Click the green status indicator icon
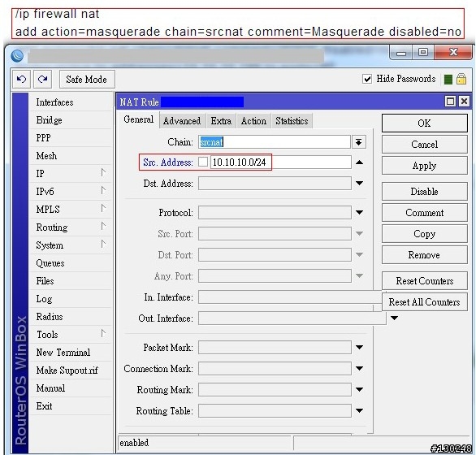The height and width of the screenshot is (455, 476). coord(448,80)
